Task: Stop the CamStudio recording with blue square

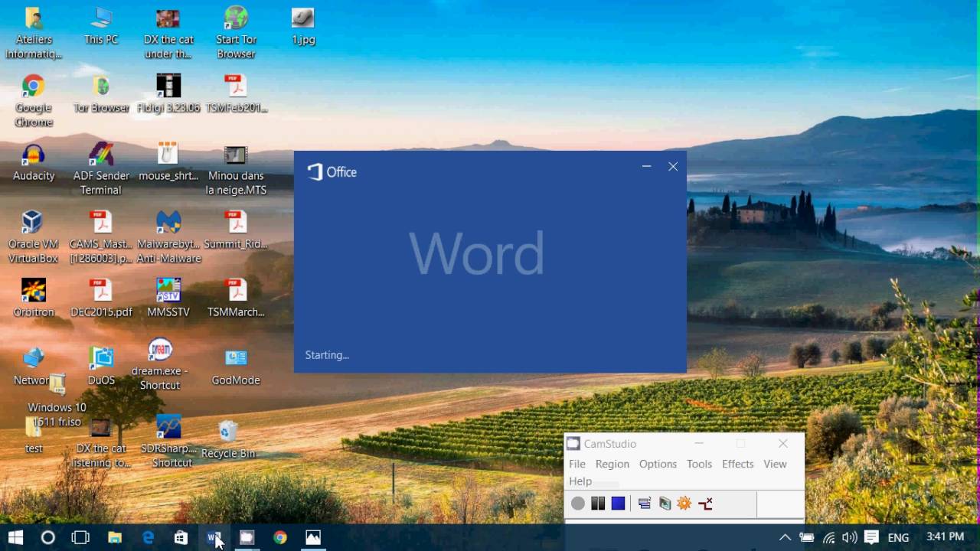Action: coord(618,504)
